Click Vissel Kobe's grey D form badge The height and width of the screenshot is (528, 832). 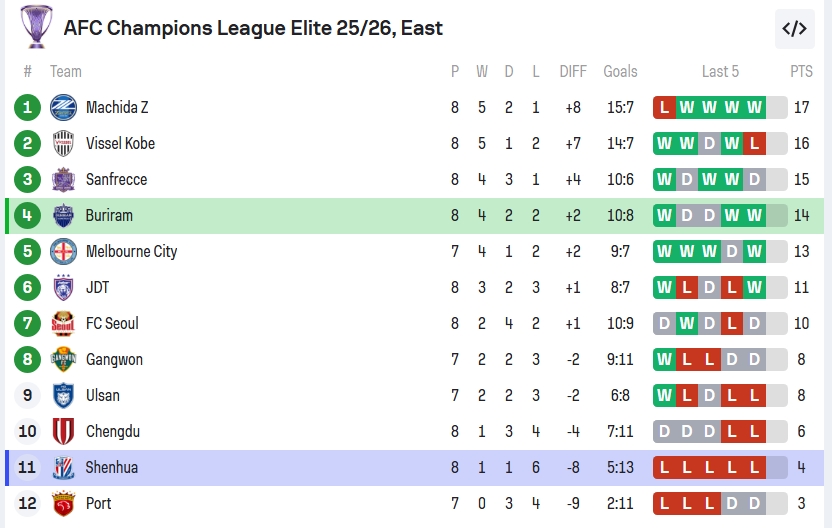click(x=710, y=143)
